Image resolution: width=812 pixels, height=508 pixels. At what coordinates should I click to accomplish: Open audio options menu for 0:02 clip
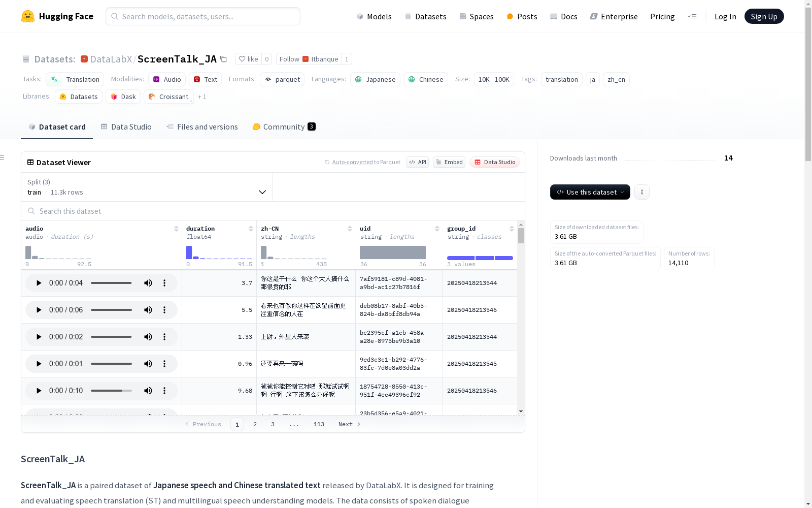(164, 337)
